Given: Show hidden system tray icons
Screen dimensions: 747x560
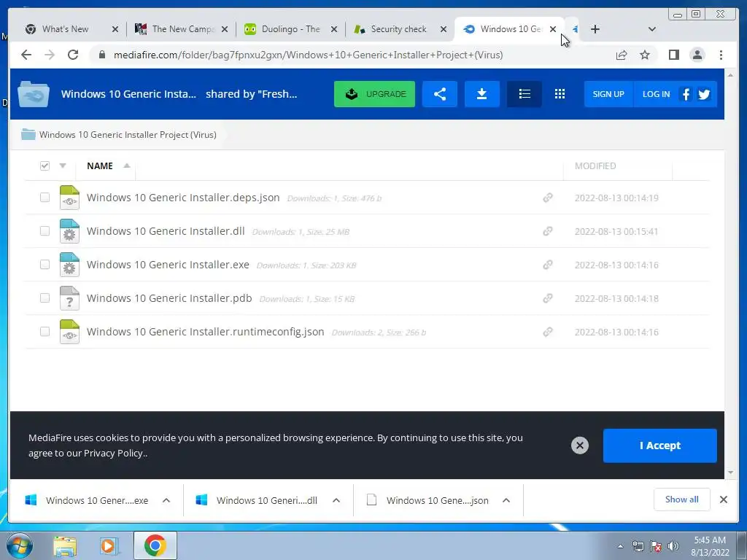Looking at the screenshot, I should (x=620, y=546).
